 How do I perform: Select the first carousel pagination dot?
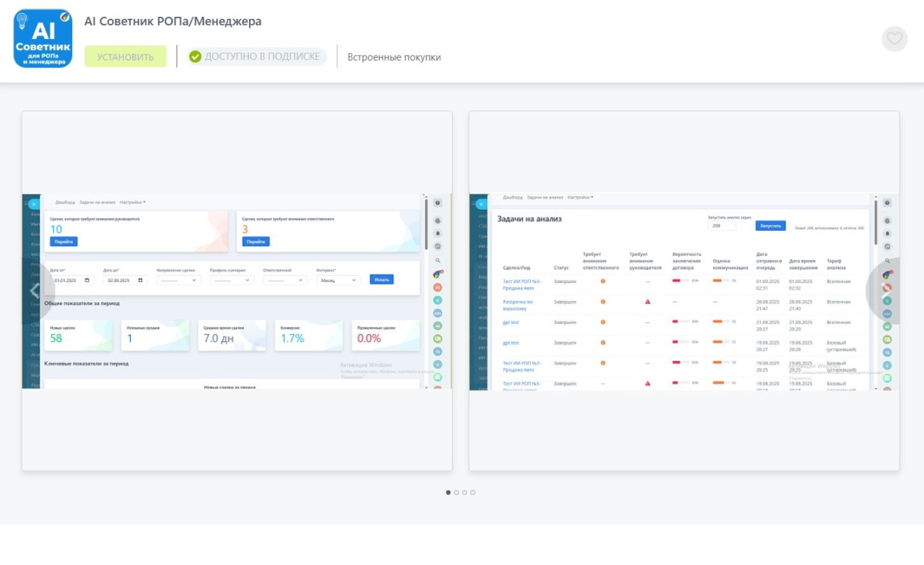click(x=448, y=492)
